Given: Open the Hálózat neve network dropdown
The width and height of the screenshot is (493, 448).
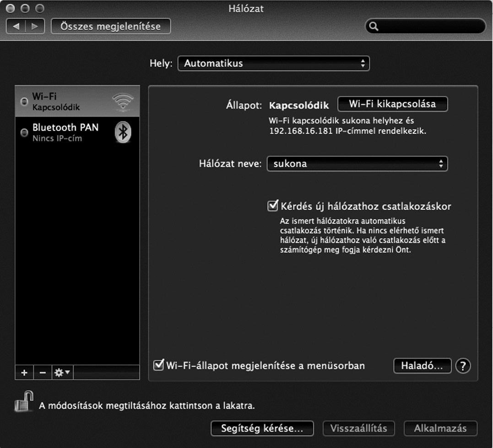Looking at the screenshot, I should pyautogui.click(x=357, y=164).
